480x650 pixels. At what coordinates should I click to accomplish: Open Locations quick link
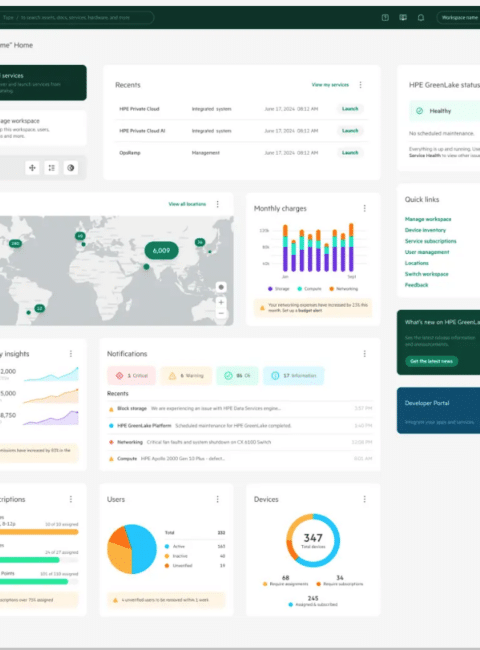[417, 263]
